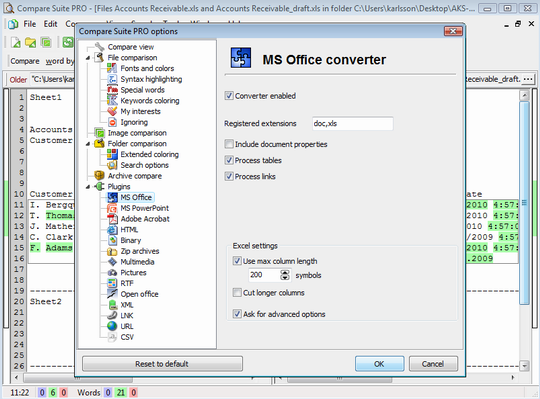Select the Open office plugin icon

click(112, 294)
